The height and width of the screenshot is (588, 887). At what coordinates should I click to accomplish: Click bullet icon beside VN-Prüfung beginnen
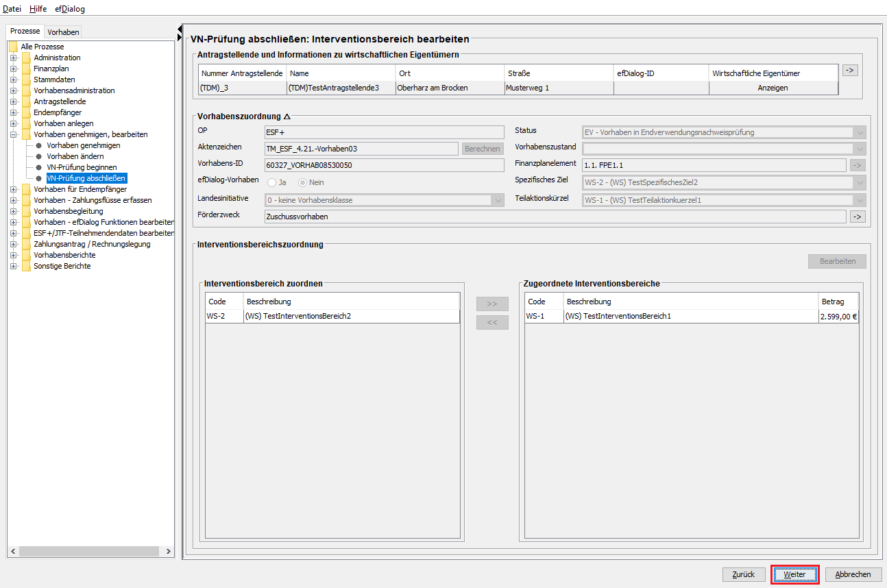pyautogui.click(x=39, y=167)
